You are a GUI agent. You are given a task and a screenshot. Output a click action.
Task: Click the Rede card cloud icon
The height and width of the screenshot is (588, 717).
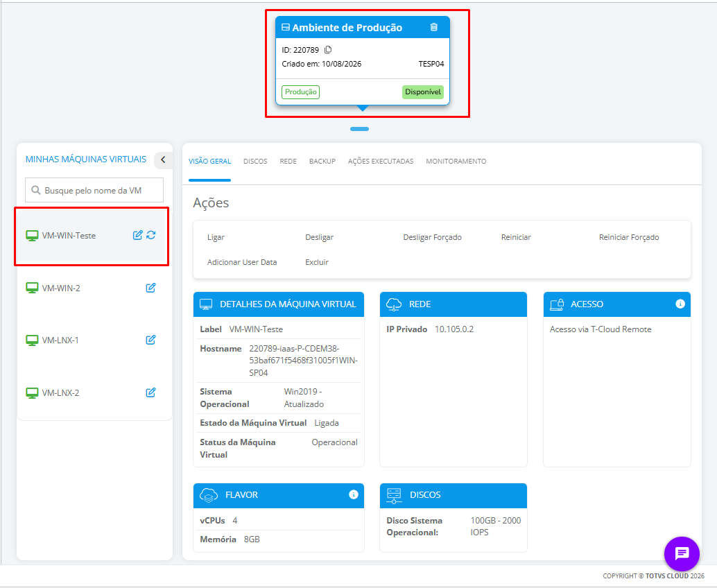394,304
